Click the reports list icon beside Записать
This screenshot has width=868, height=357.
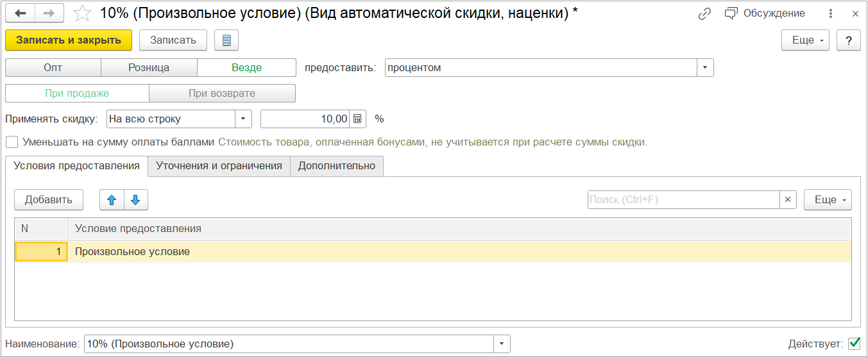[x=226, y=40]
